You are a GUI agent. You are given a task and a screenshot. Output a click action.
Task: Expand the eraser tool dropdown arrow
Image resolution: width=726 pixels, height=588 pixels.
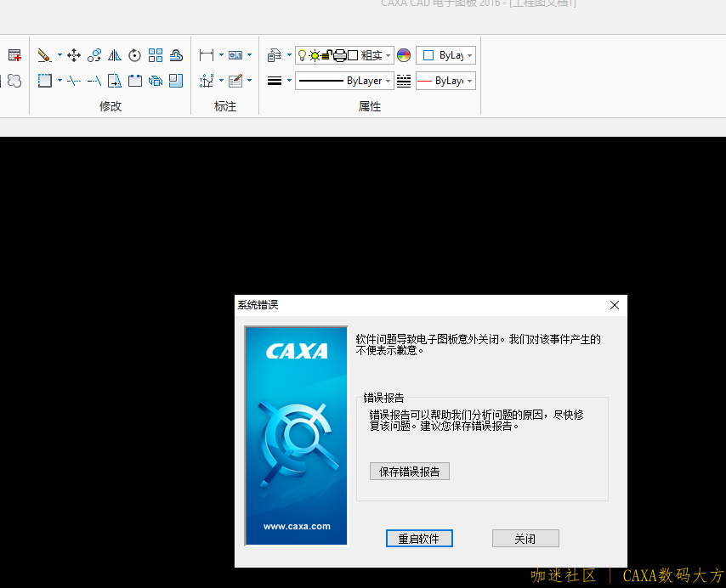click(60, 55)
